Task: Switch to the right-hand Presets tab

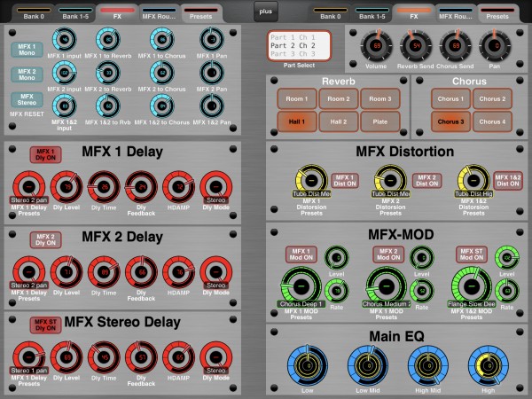Action: [497, 13]
